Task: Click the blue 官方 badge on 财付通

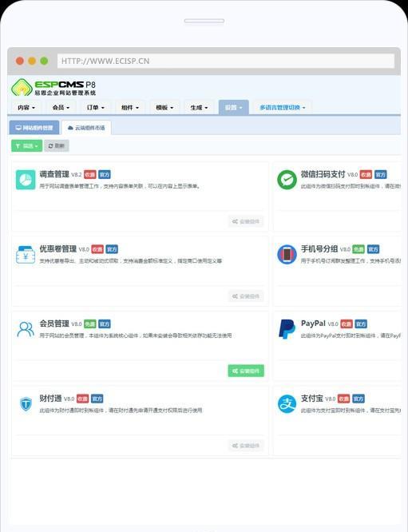Action: coord(97,399)
